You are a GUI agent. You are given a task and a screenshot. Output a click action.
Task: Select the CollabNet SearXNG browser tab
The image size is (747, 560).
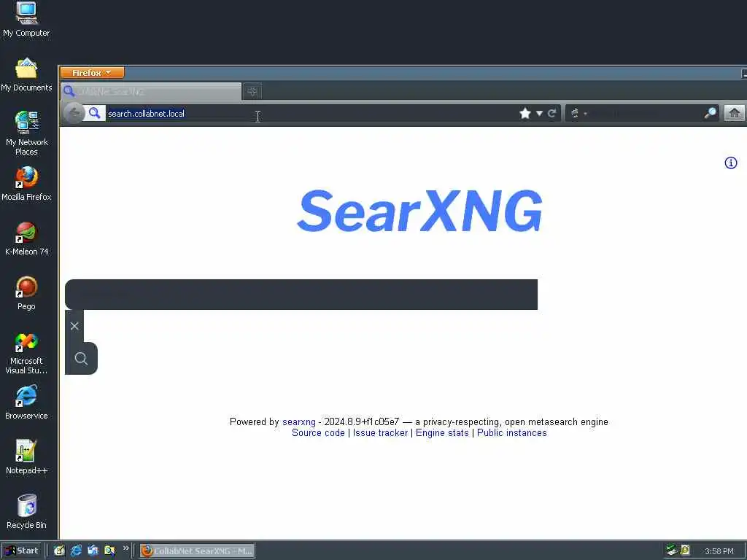coord(150,91)
